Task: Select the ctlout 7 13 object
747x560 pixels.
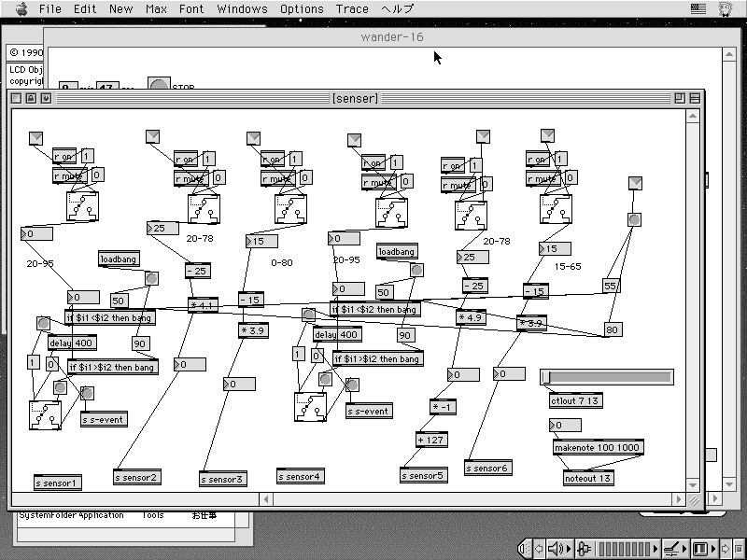Action: coord(576,400)
